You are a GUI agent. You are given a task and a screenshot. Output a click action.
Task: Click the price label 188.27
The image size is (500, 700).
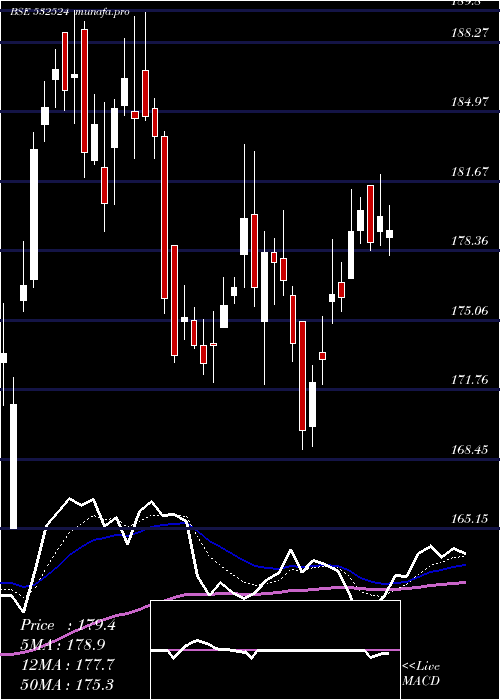pos(470,32)
